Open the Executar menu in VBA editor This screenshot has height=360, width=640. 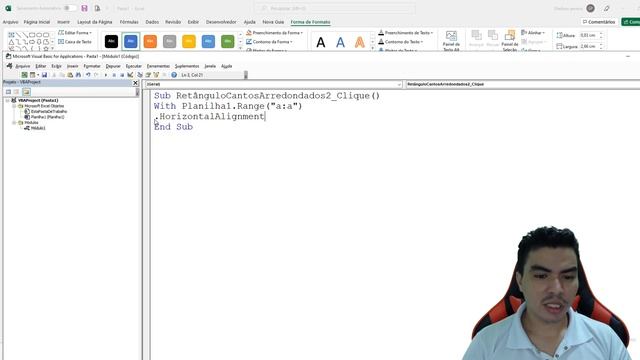pyautogui.click(x=133, y=66)
